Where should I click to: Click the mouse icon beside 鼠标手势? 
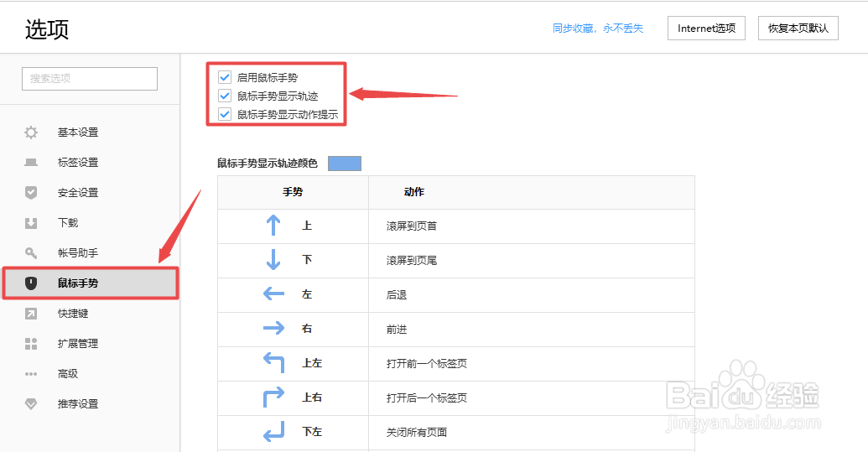pos(31,283)
